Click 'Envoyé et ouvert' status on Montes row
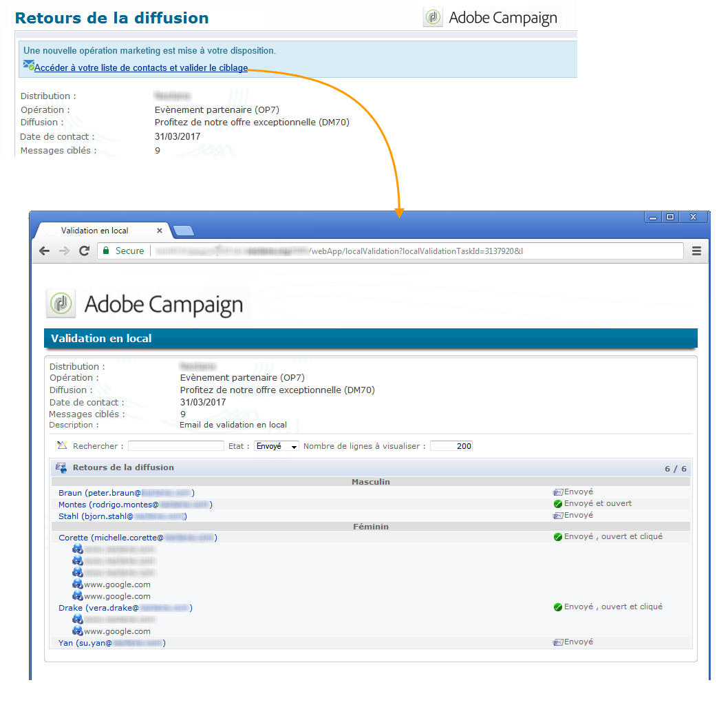 [x=598, y=503]
